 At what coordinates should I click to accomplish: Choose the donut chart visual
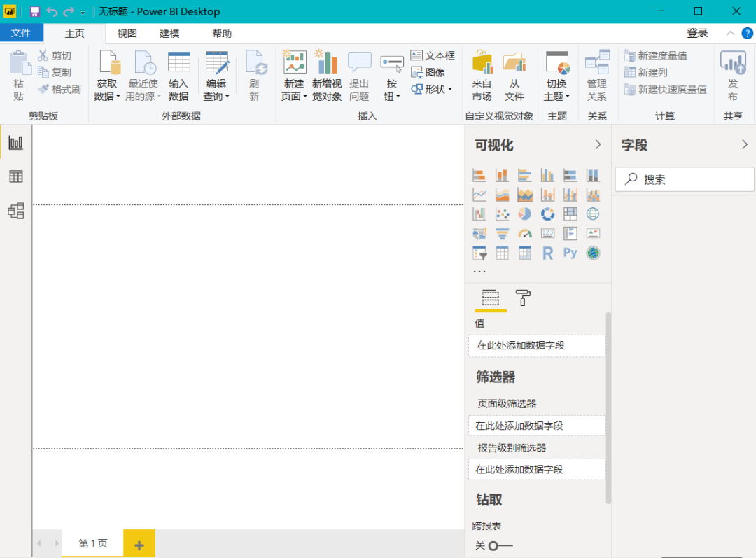[x=547, y=214]
